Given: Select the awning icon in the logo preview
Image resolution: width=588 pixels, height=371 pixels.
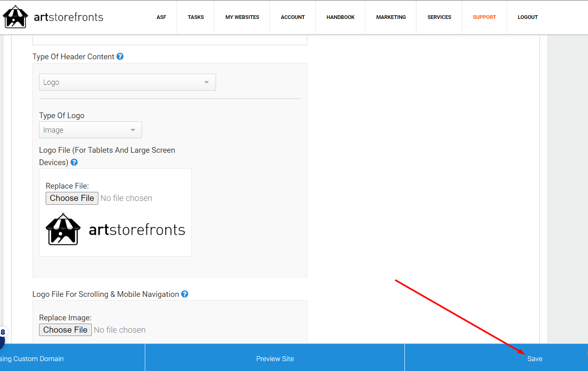Looking at the screenshot, I should click(x=63, y=229).
